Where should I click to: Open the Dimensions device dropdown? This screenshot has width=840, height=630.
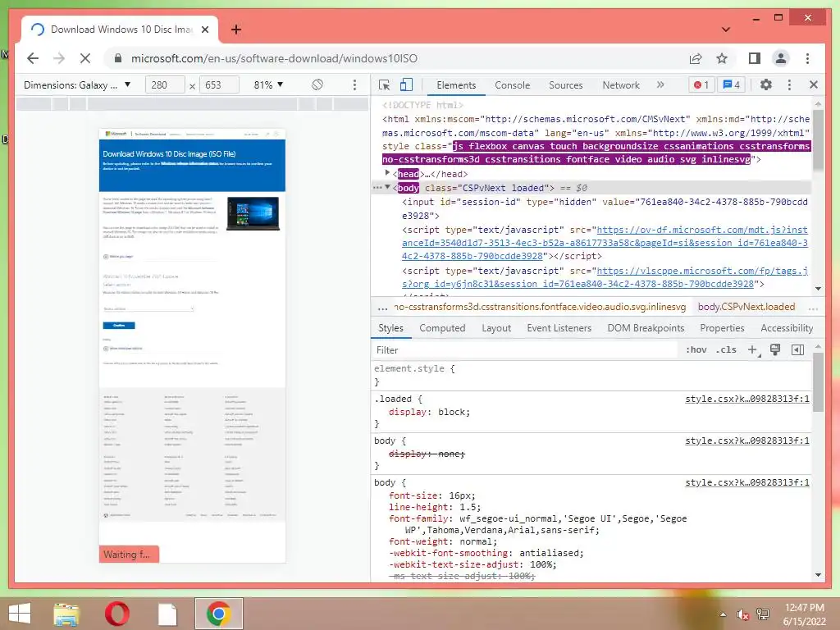click(77, 84)
